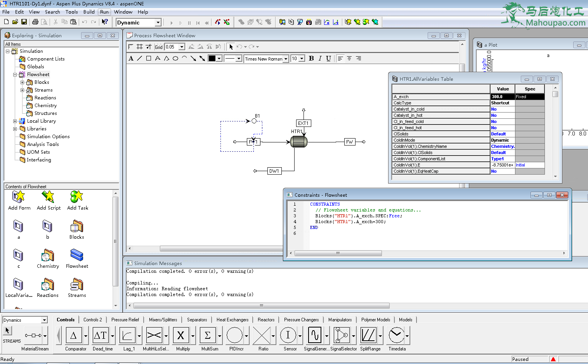This screenshot has width=588, height=364.
Task: Choose the Lag_1 control model icon
Action: pos(127,336)
